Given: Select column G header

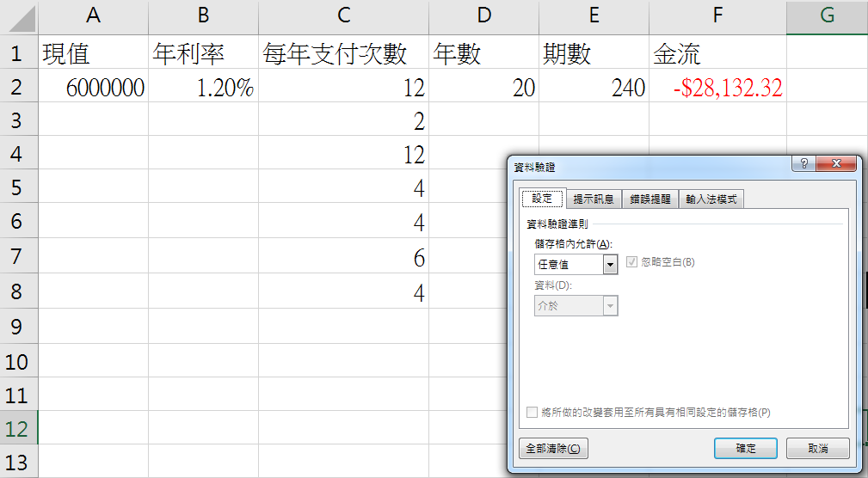Looking at the screenshot, I should click(827, 16).
